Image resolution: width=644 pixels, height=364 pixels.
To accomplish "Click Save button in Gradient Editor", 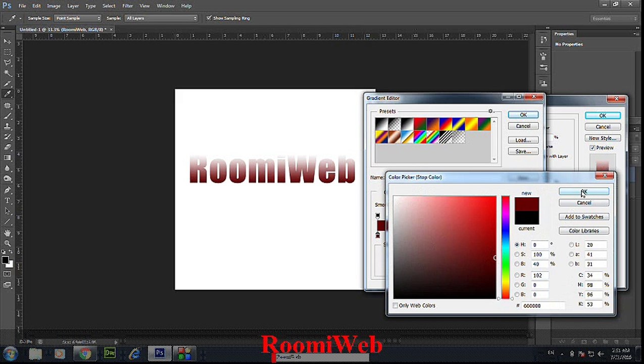I will [x=523, y=152].
